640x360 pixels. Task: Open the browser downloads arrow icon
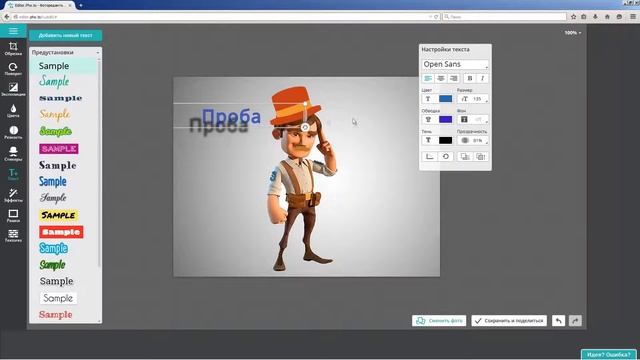[595, 17]
